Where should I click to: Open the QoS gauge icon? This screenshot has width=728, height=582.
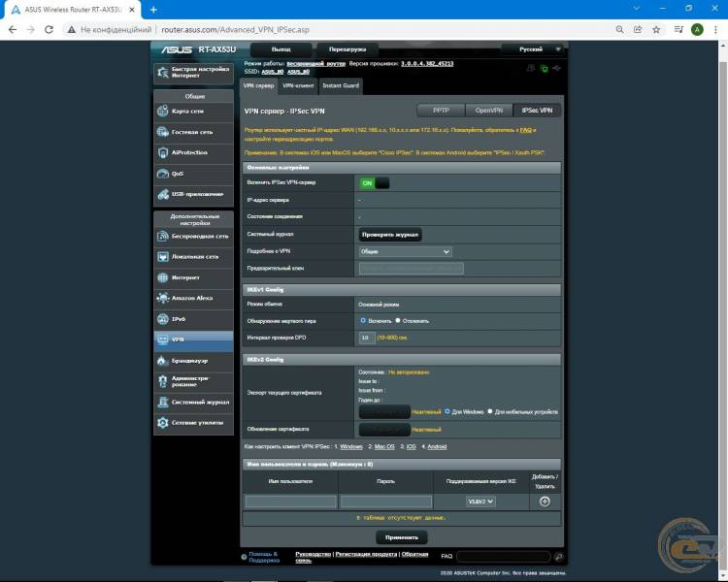tap(162, 174)
